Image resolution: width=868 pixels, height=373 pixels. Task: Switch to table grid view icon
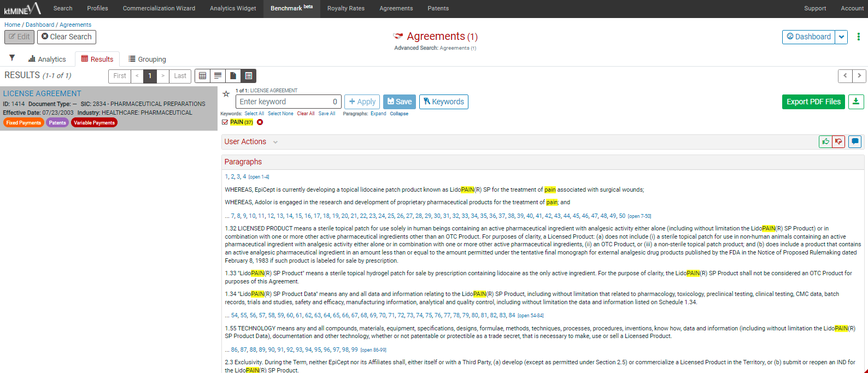203,76
